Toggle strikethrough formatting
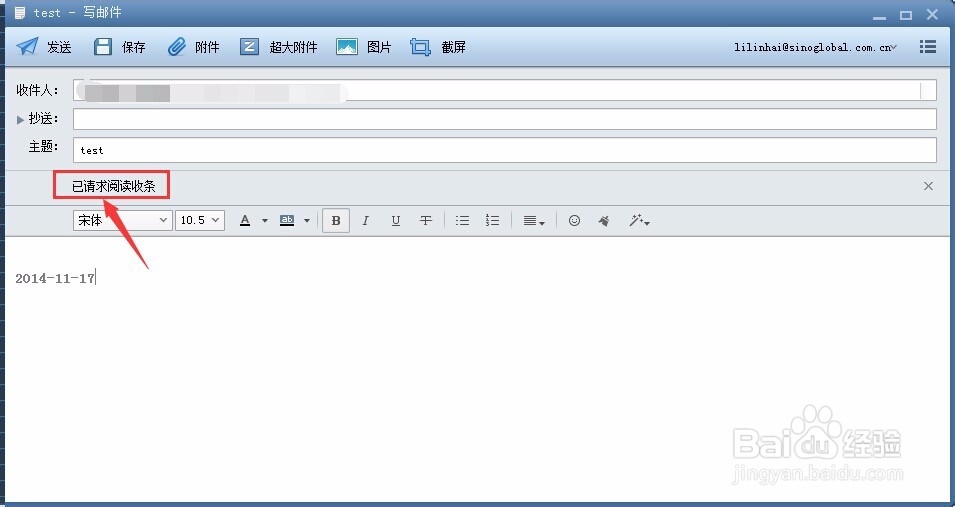 tap(426, 221)
